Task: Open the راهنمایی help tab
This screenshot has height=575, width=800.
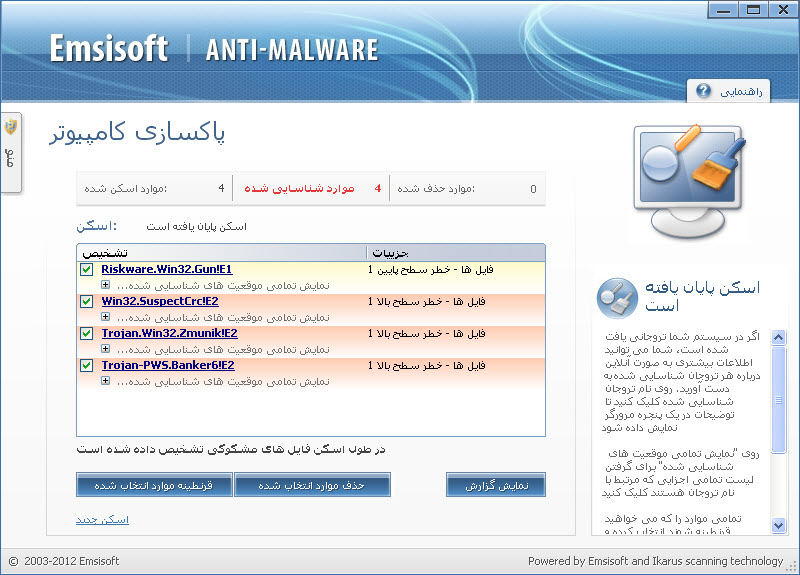Action: [728, 91]
